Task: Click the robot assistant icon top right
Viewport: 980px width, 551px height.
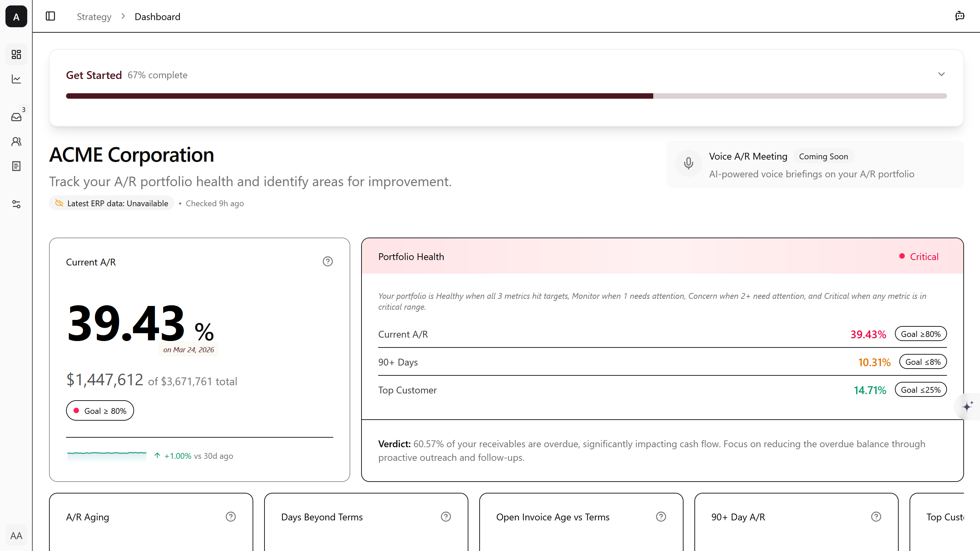Action: (960, 16)
